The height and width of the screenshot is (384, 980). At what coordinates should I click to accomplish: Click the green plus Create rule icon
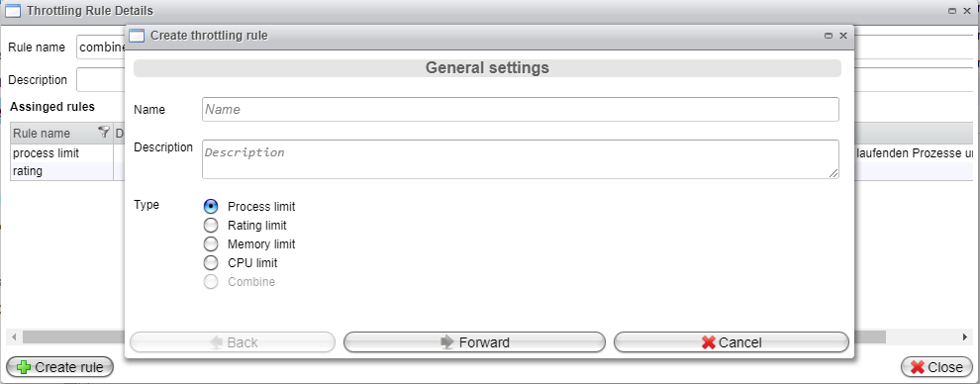coord(25,367)
